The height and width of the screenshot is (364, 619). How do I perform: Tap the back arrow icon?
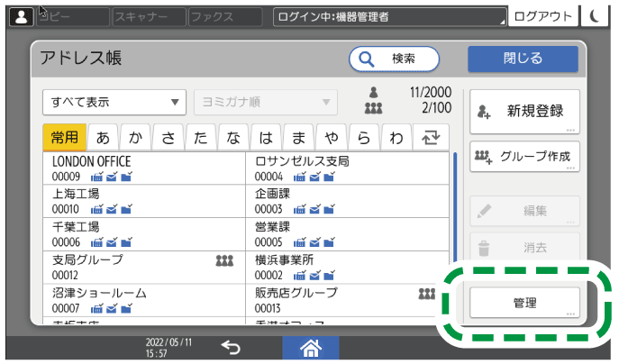coord(231,348)
